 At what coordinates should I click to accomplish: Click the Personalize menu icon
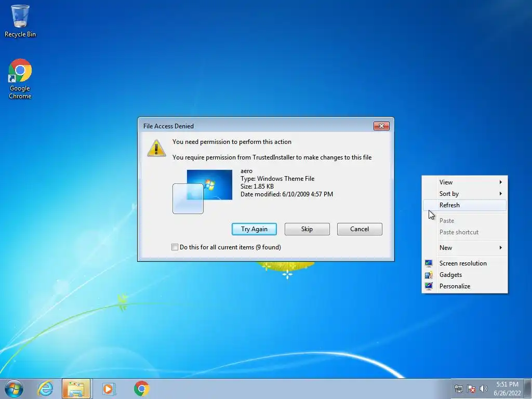click(429, 286)
